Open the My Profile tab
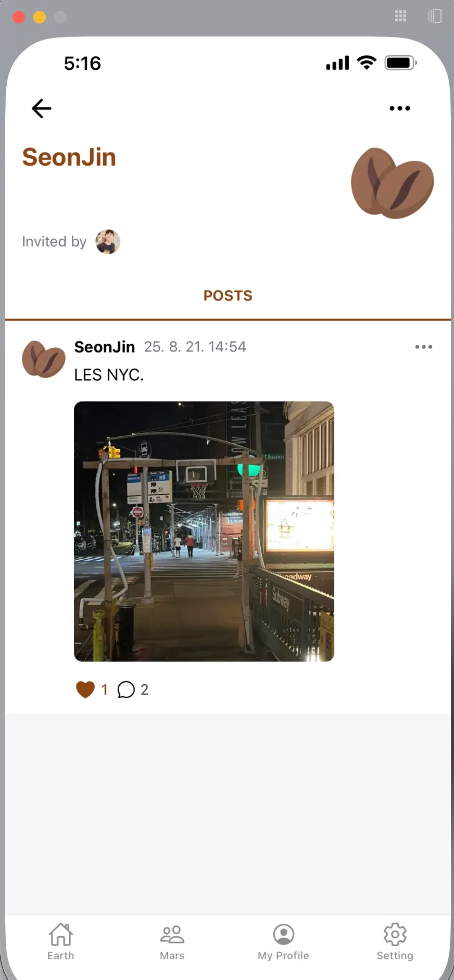The image size is (454, 980). pos(284,941)
